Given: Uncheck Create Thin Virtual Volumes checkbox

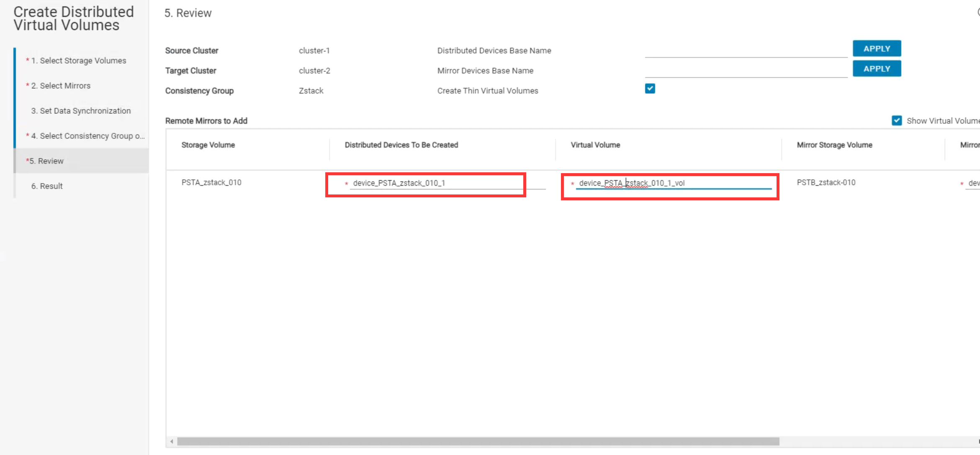Looking at the screenshot, I should (x=650, y=89).
